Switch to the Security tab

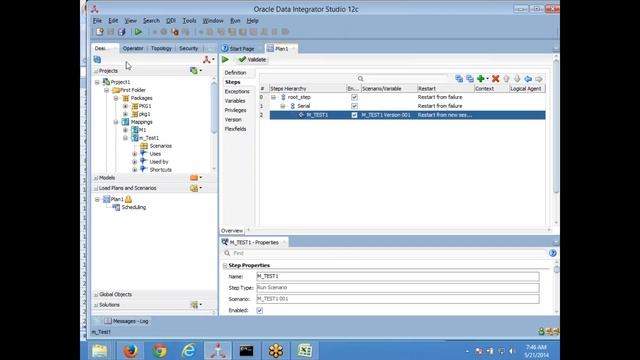point(189,48)
